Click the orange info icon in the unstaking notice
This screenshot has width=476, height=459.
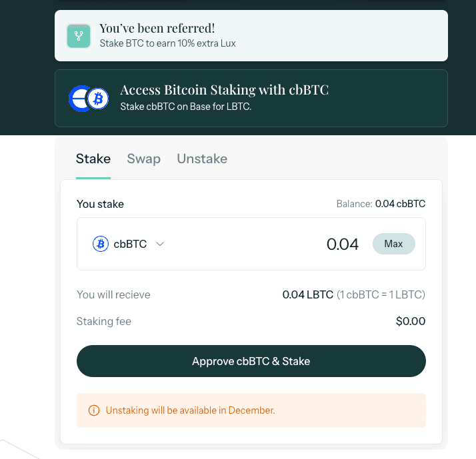(x=93, y=410)
